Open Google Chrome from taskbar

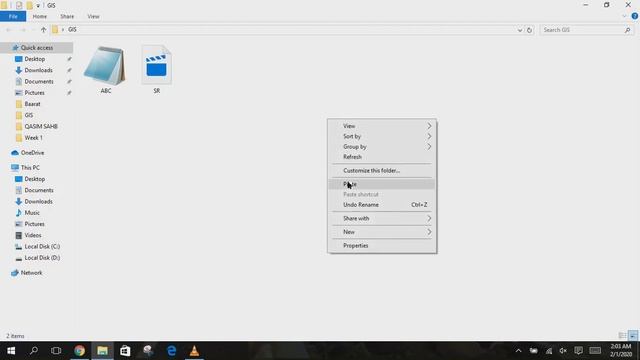click(x=80, y=351)
